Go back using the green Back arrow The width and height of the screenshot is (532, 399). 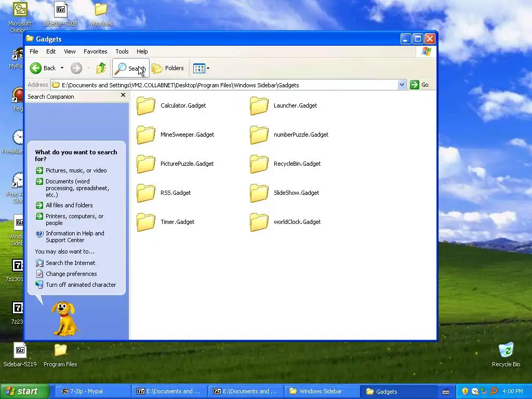36,68
